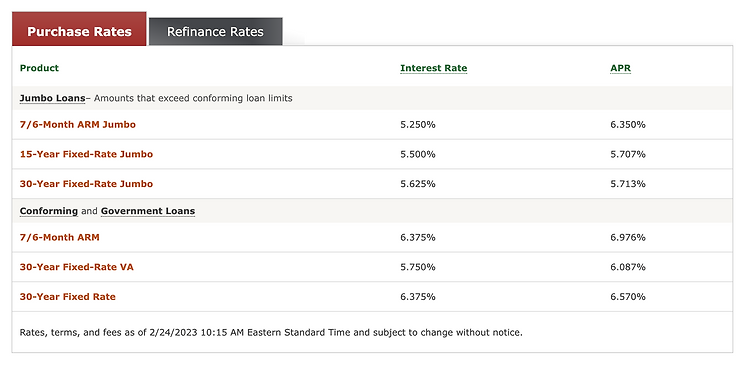Click the 5.250% rate for 7/6-Month ARM Jumbo
750x366 pixels.
coord(418,125)
